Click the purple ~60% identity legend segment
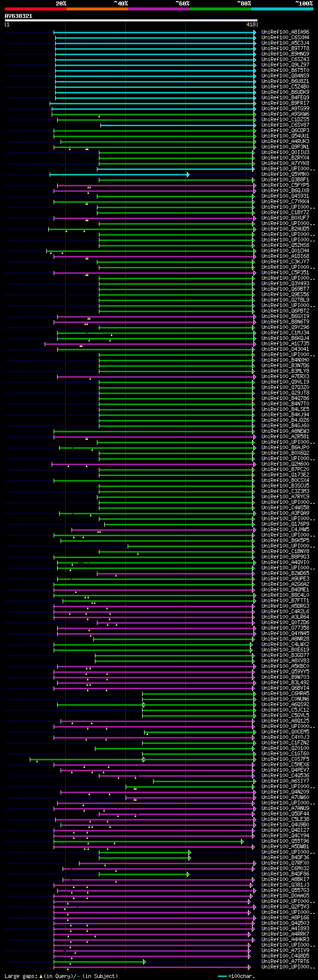The height and width of the screenshot is (980, 318). click(x=159, y=9)
